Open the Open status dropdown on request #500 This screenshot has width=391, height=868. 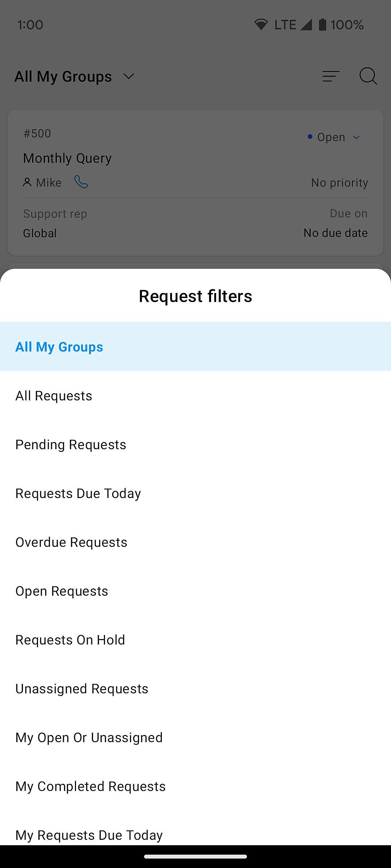333,137
